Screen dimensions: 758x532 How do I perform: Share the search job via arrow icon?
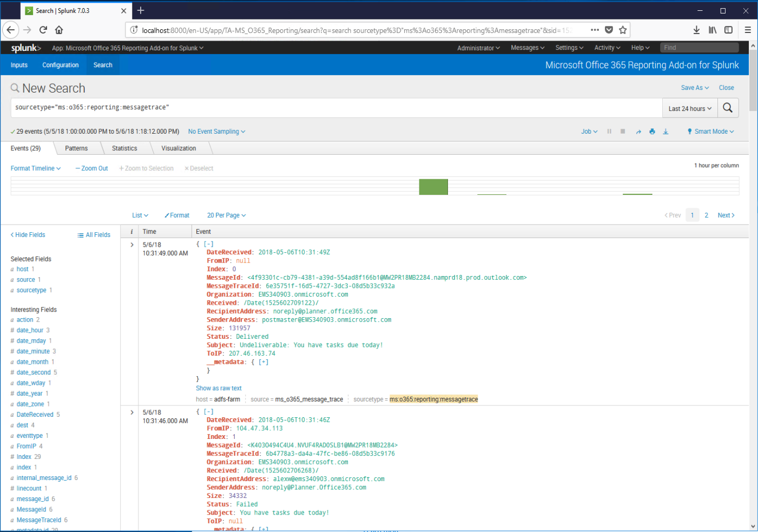(x=638, y=132)
